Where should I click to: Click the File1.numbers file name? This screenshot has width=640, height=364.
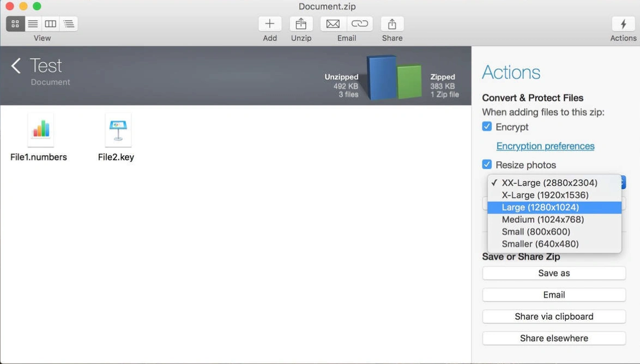click(x=39, y=157)
